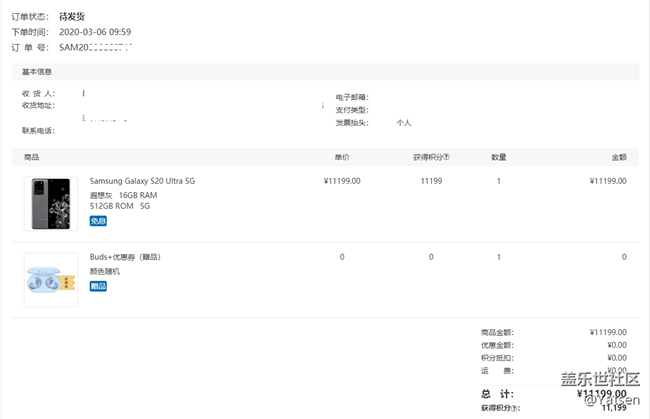The width and height of the screenshot is (650, 419).
Task: Click the 单价 column header
Action: [341, 157]
